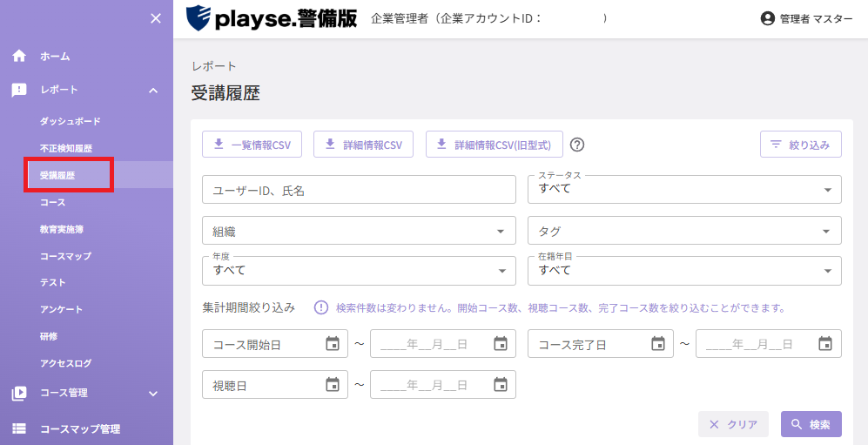Open the ステータス dropdown
868x445 pixels.
(x=685, y=190)
